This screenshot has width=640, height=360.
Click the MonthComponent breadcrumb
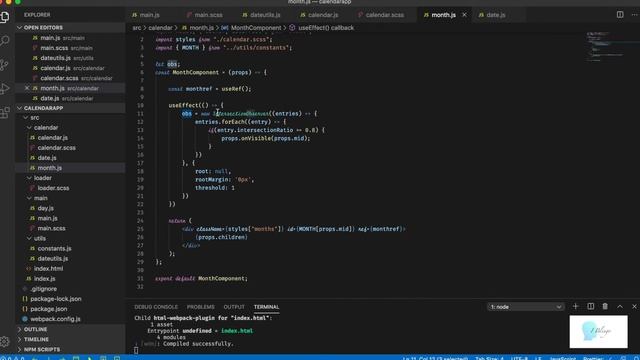point(256,28)
